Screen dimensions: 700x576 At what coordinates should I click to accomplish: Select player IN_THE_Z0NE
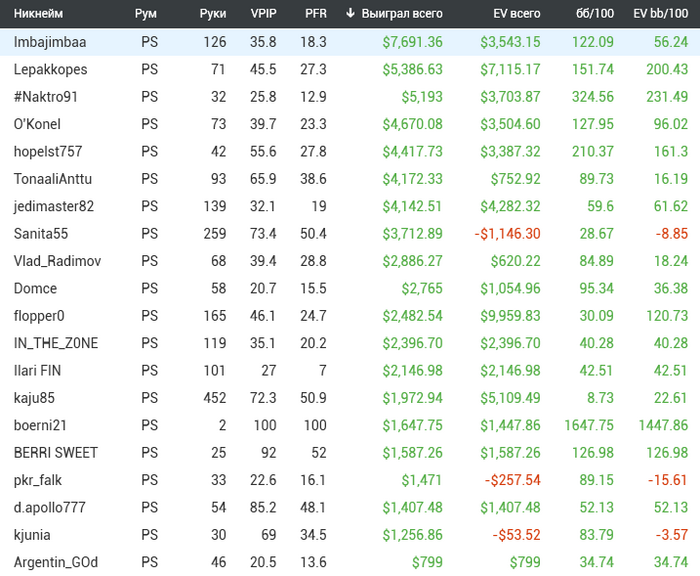[x=56, y=343]
